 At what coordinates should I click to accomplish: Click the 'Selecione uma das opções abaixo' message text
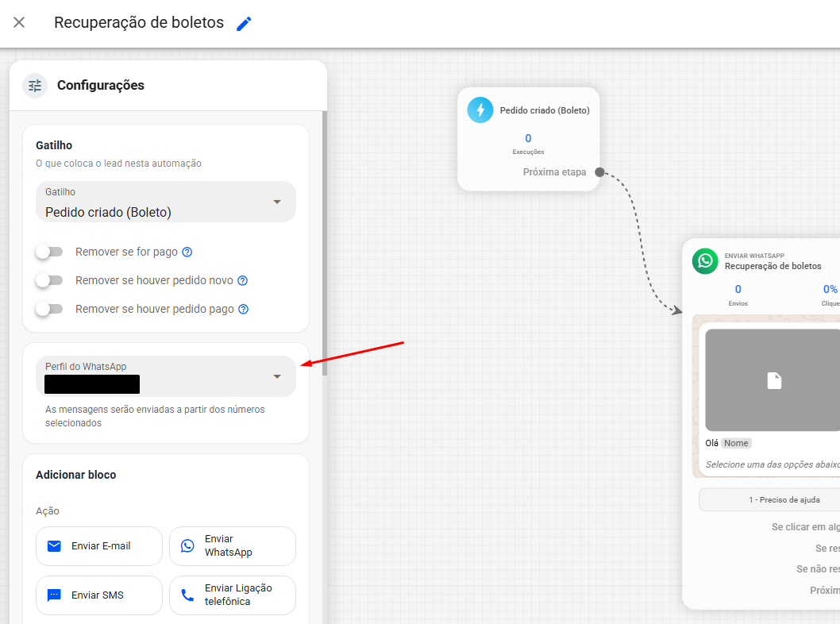[x=773, y=464]
